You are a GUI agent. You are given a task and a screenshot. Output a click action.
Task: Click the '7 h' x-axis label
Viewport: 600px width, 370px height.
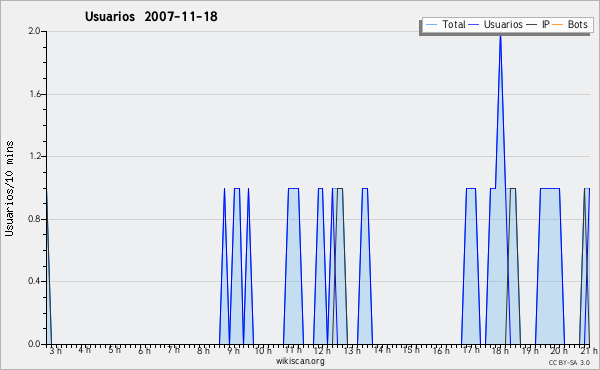click(174, 350)
